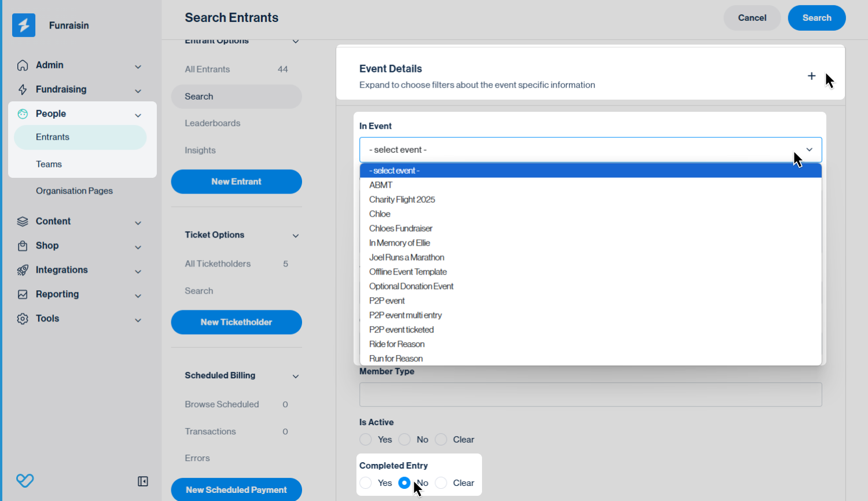868x501 pixels.
Task: Click the Content layers icon
Action: point(23,221)
